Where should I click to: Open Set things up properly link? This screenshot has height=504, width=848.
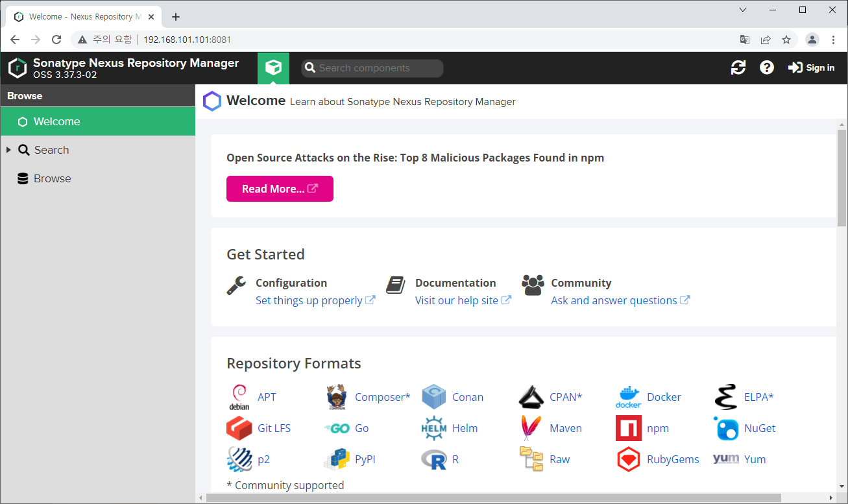click(x=315, y=300)
